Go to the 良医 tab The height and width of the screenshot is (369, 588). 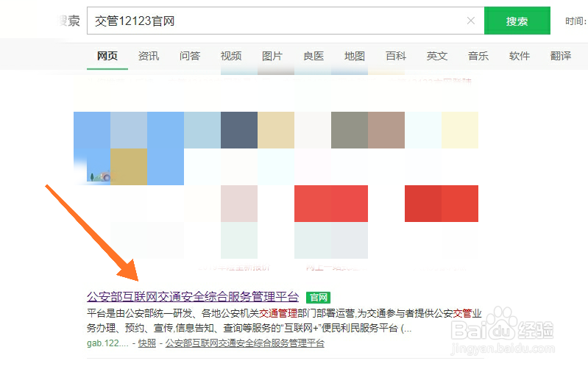(x=314, y=56)
